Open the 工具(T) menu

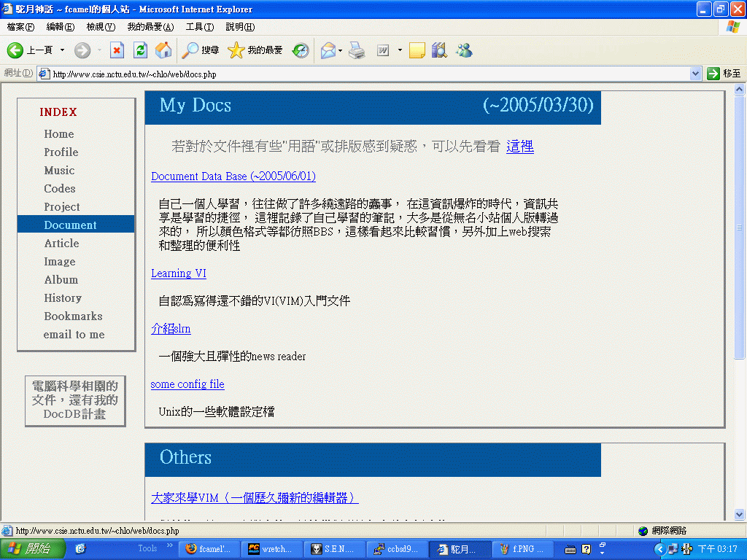(199, 27)
